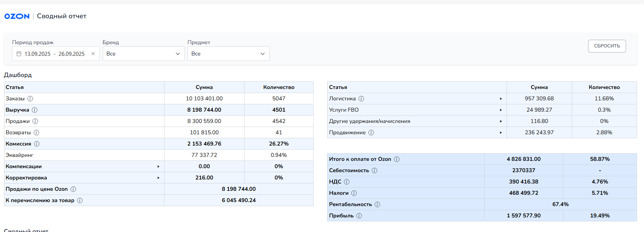
Task: Click the sales period date input
Action: (x=54, y=54)
